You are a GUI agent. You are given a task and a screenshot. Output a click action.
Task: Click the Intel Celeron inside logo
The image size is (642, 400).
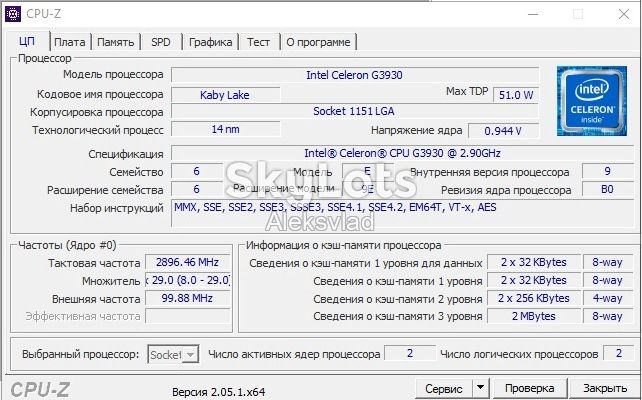tap(592, 101)
